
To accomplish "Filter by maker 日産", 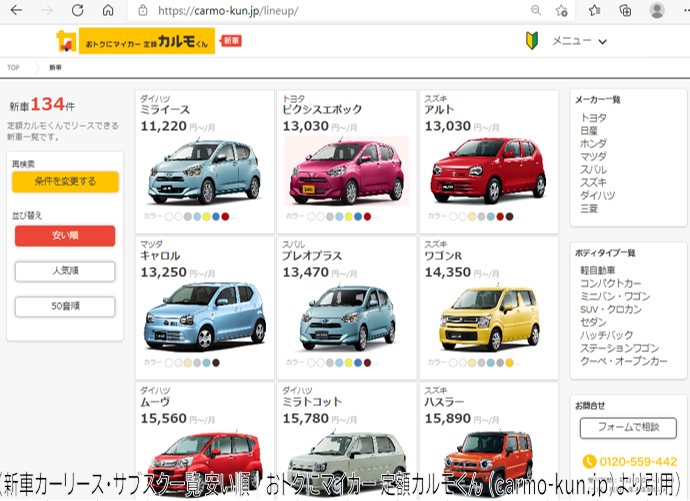I will 589,131.
